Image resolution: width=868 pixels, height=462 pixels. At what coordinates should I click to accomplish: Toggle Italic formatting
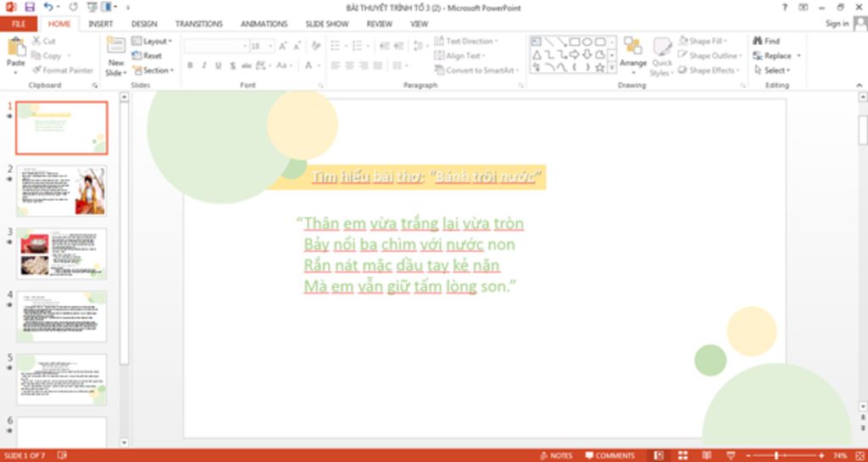click(203, 66)
